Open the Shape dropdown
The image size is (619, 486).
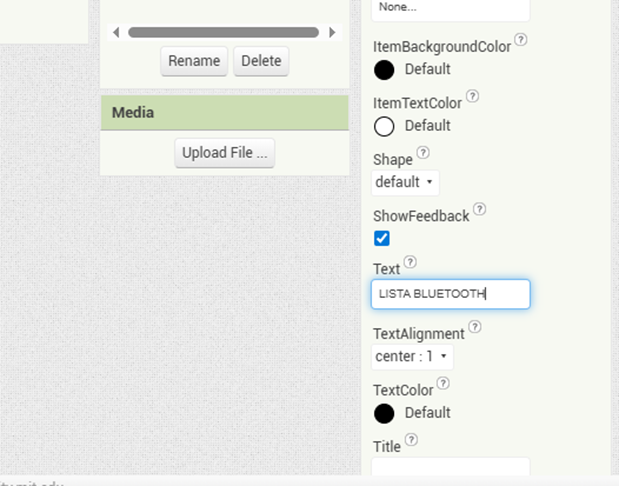coord(405,182)
